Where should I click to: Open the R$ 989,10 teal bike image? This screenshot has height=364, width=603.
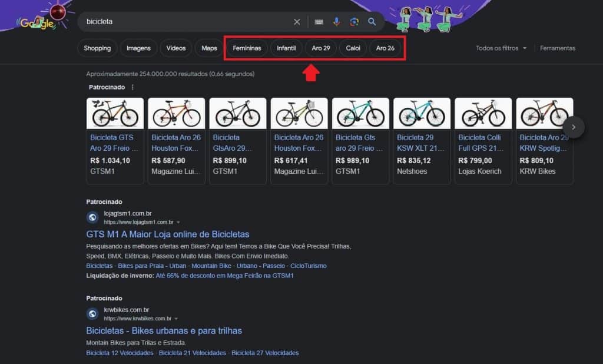coord(360,114)
